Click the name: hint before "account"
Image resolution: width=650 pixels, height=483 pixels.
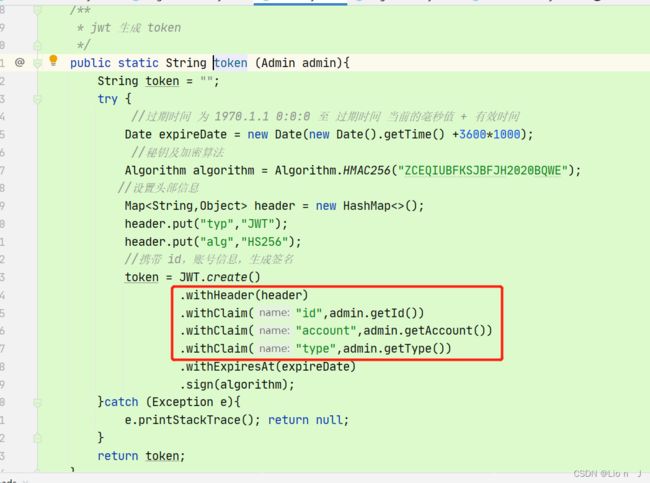tap(274, 331)
